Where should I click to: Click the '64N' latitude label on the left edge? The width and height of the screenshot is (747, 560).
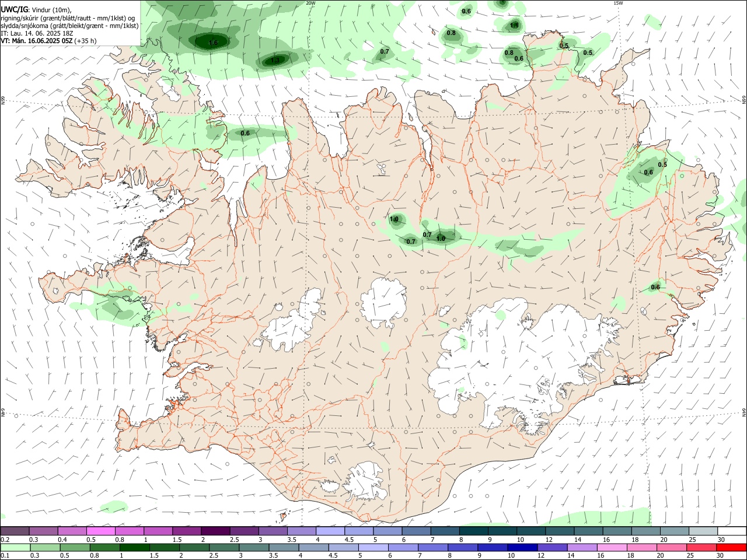3,412
